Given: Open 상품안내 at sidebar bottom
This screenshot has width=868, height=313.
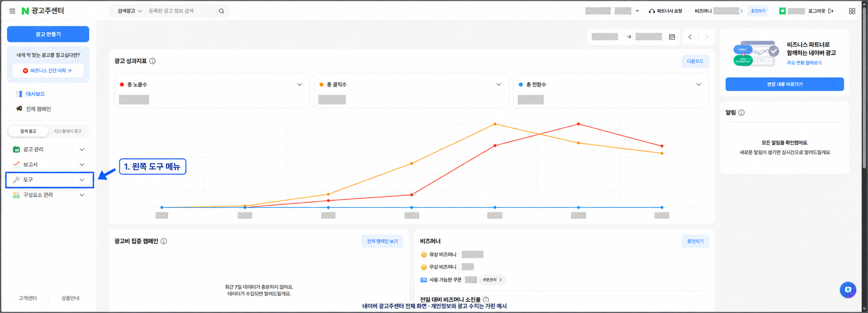Looking at the screenshot, I should tap(70, 298).
